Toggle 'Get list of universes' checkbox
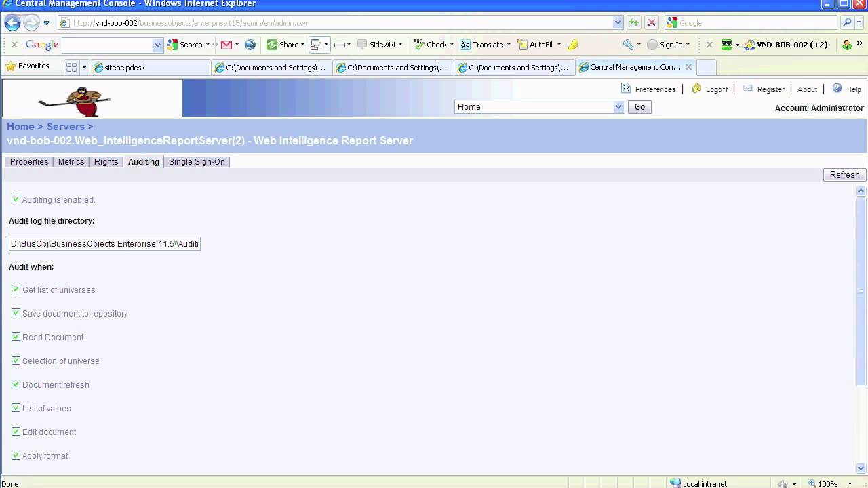The height and width of the screenshot is (488, 868). [16, 289]
